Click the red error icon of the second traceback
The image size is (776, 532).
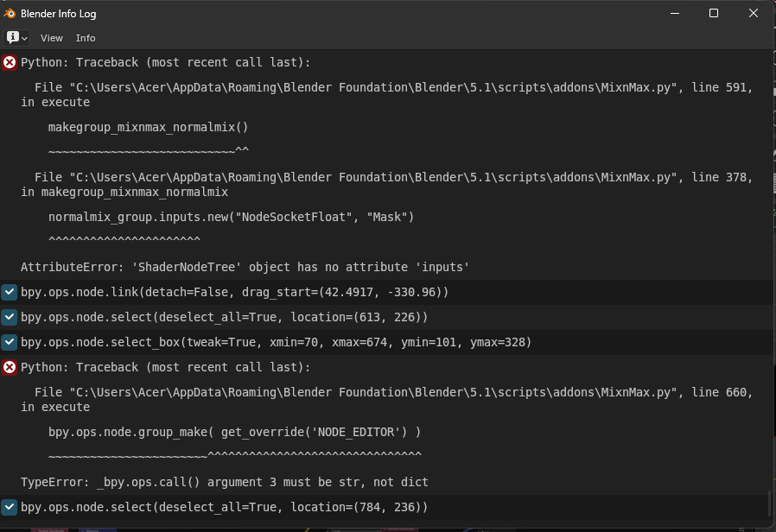pos(10,367)
